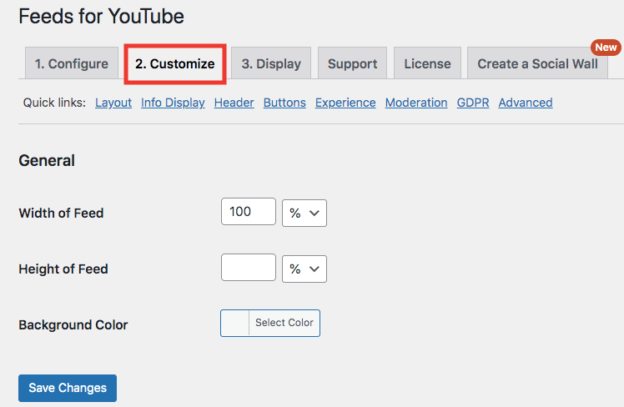Click the Background Color swatch

pyautogui.click(x=235, y=323)
